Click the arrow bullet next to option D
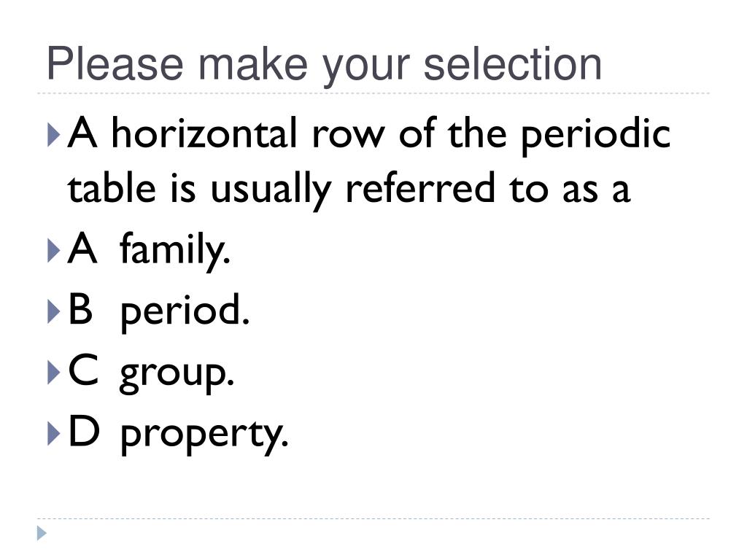This screenshot has width=747, height=560. pyautogui.click(x=54, y=434)
